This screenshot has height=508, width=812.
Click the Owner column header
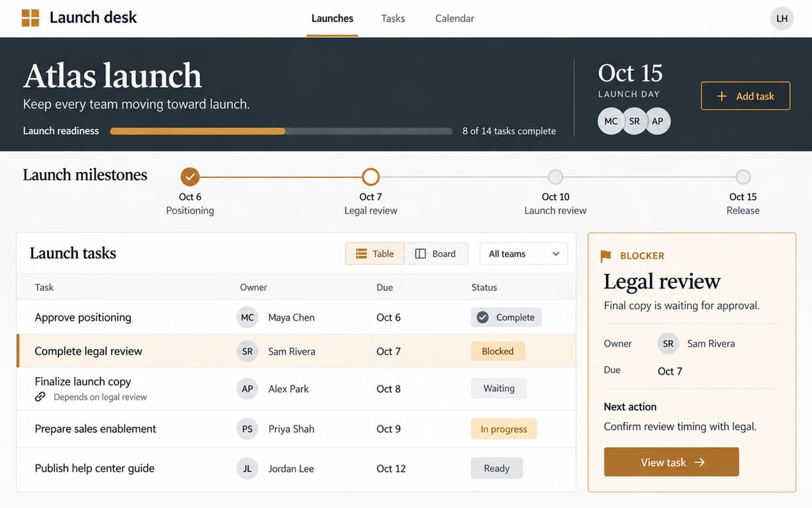(x=253, y=287)
